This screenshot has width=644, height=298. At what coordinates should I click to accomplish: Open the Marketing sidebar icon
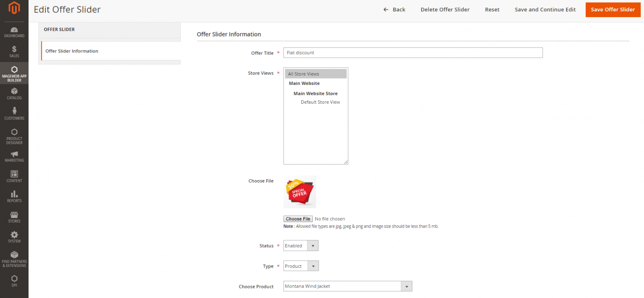coord(14,156)
